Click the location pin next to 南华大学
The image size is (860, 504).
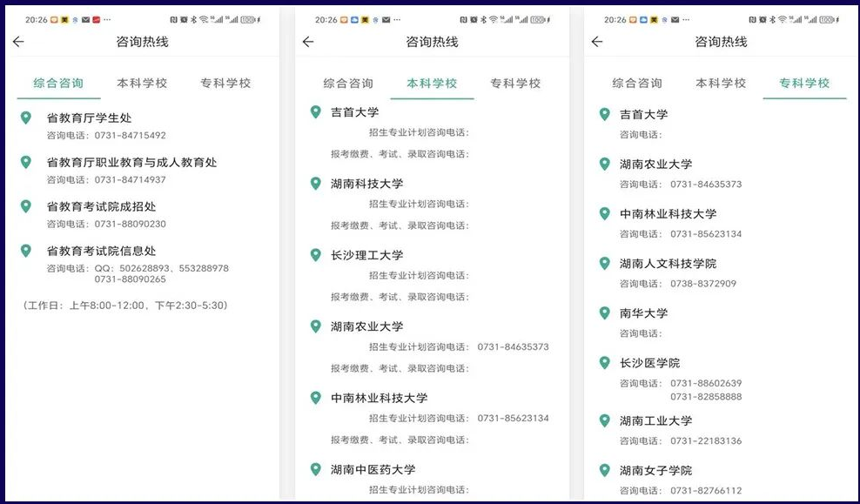tap(604, 314)
